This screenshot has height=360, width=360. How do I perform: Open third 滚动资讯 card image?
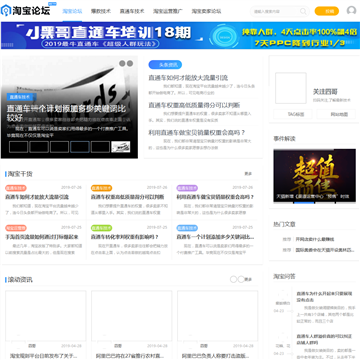point(217,315)
